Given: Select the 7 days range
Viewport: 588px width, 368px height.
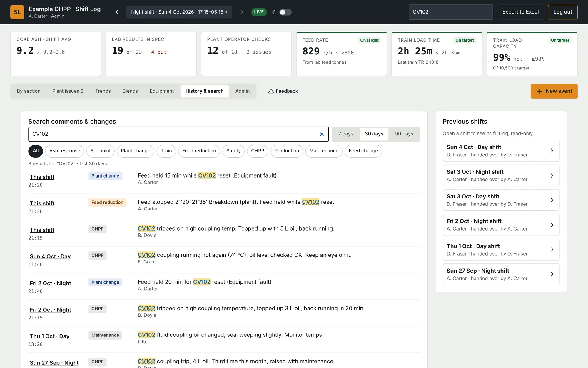Looking at the screenshot, I should [346, 134].
